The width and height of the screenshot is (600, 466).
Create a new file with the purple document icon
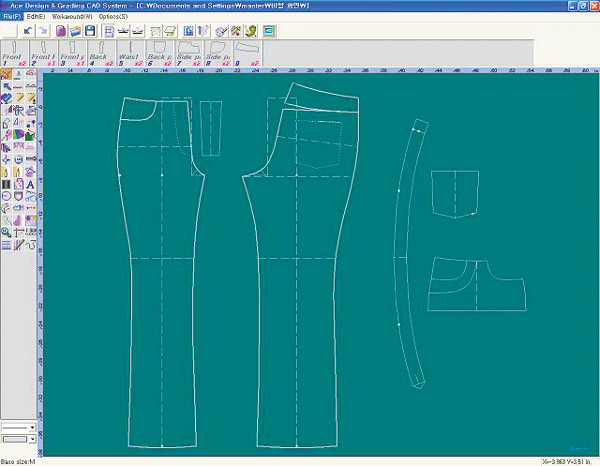pos(60,31)
